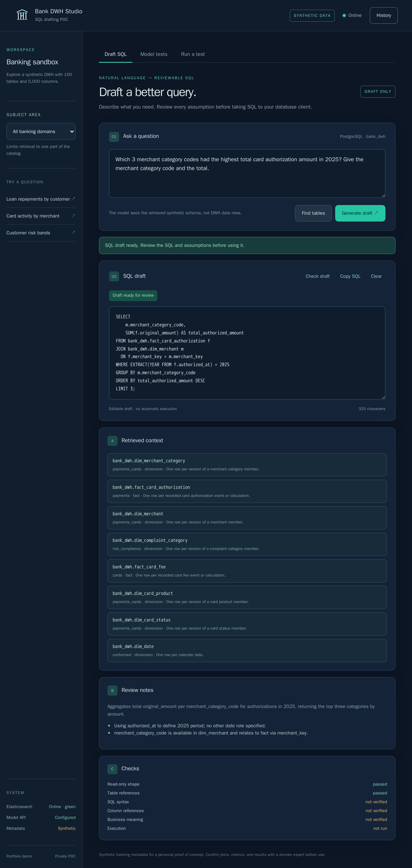This screenshot has height=868, width=412.
Task: Click the SQL draft ready notification banner
Action: [247, 245]
